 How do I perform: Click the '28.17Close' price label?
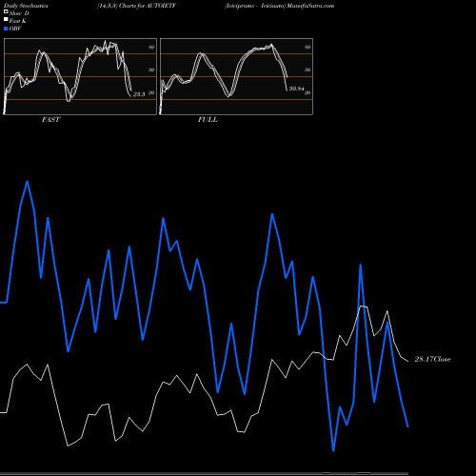point(432,359)
